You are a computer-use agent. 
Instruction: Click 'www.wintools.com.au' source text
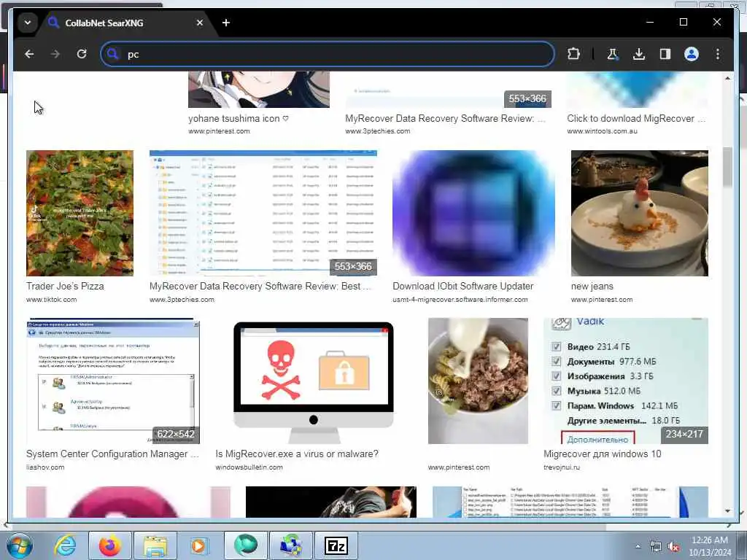[x=602, y=131]
